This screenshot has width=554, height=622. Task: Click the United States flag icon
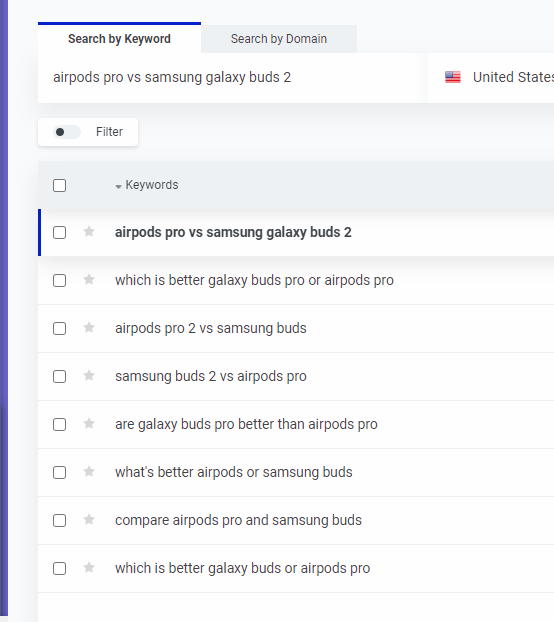click(x=453, y=77)
